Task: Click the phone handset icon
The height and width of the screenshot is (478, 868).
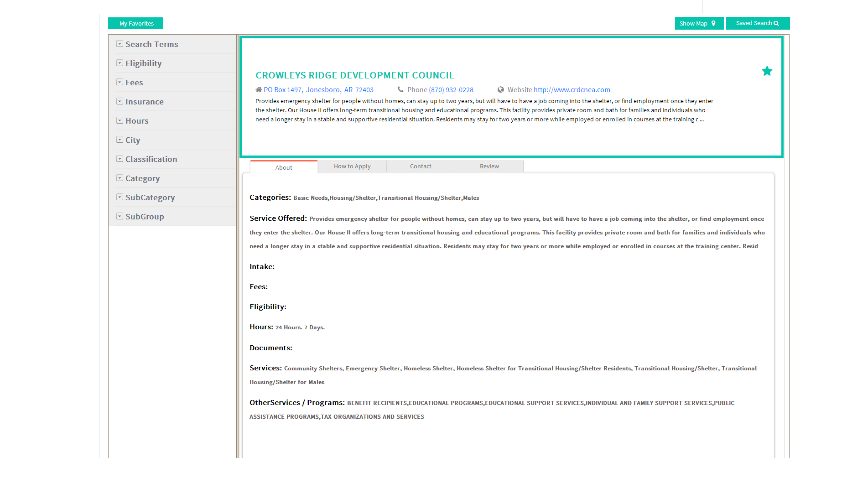Action: [400, 90]
